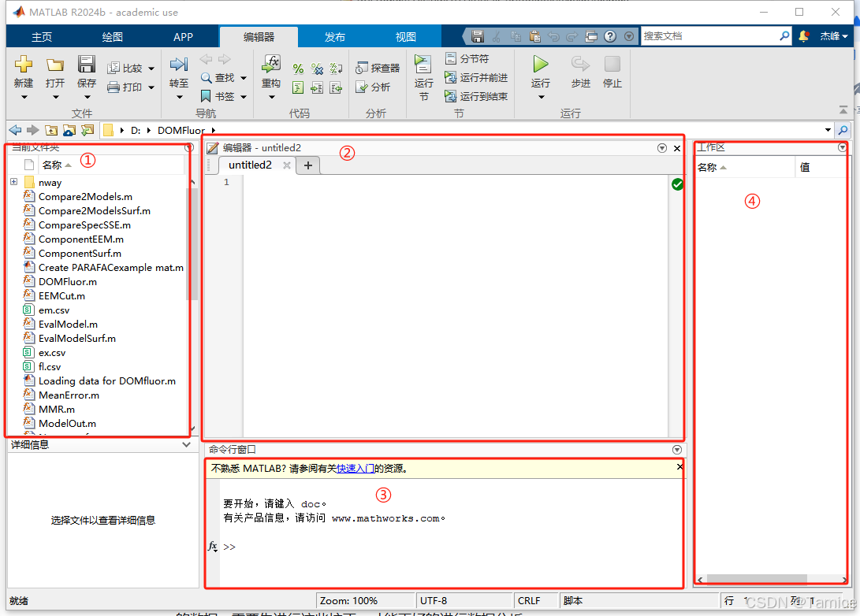Click the 名称 column header in 工作区

click(745, 167)
